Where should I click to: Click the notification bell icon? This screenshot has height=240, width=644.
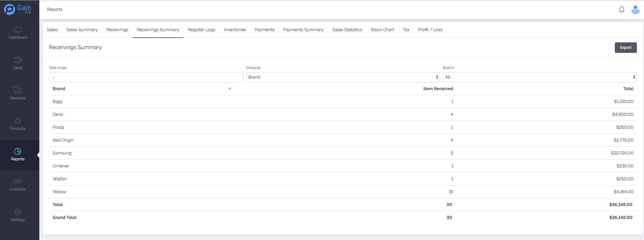[622, 9]
